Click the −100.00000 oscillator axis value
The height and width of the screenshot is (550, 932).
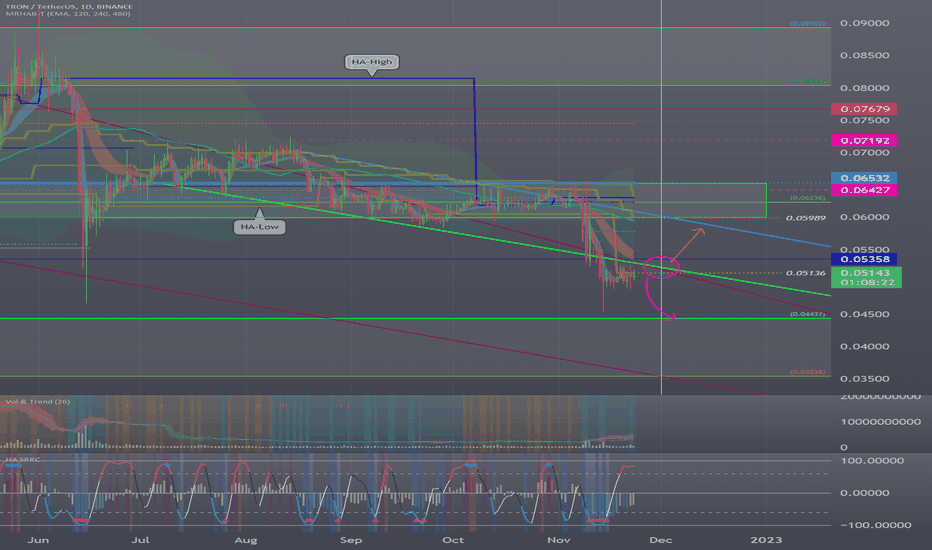[876, 525]
